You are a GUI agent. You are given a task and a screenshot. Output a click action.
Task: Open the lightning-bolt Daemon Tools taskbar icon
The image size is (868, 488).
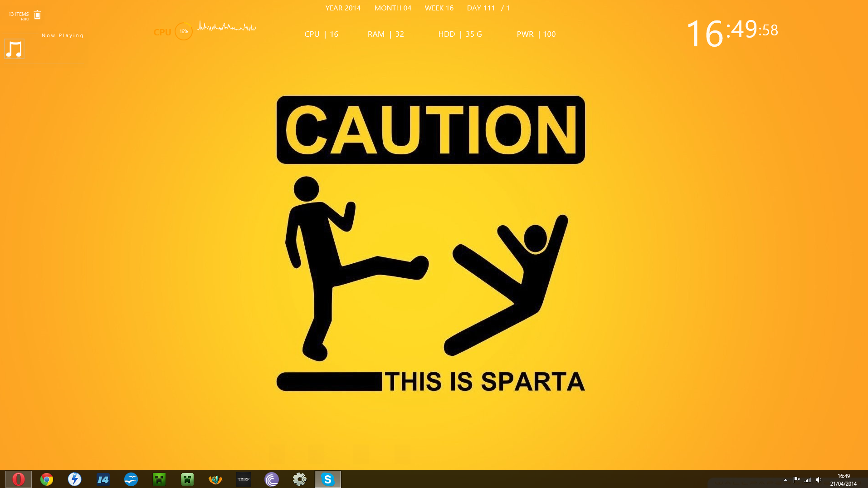tap(75, 479)
